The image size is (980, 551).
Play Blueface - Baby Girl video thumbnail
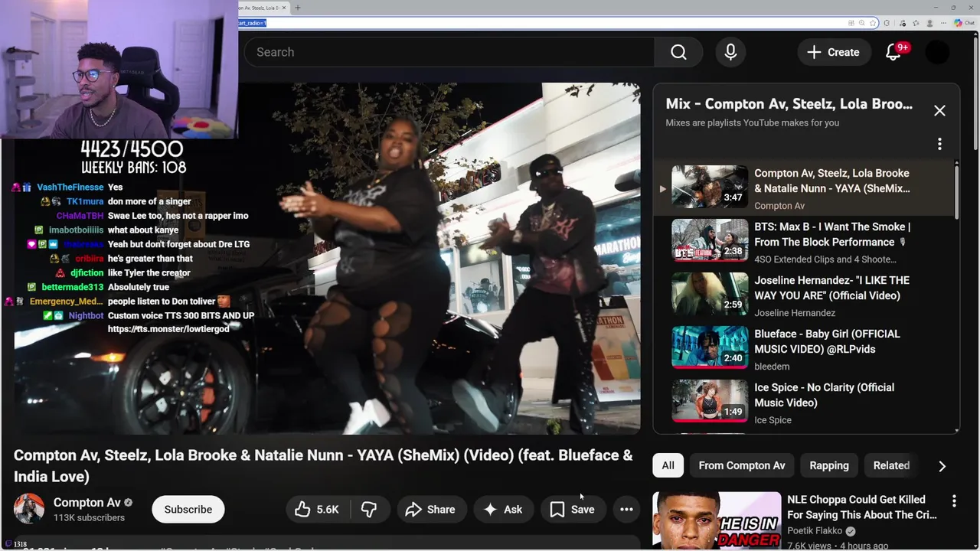tap(710, 347)
